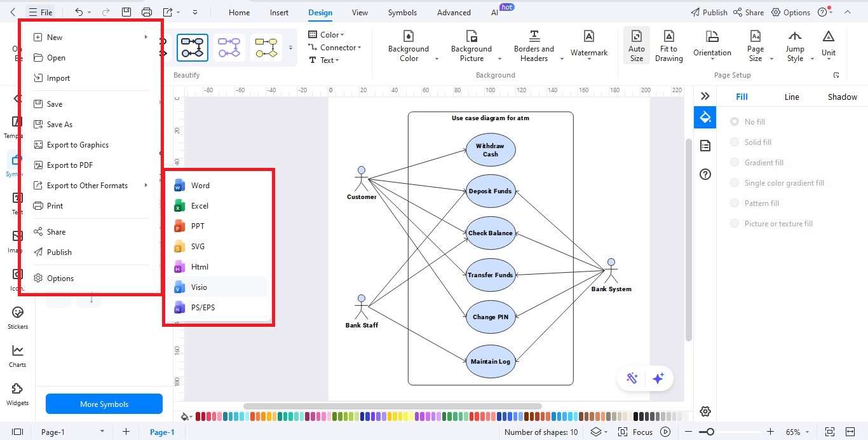
Task: Open Stickers panel in left sidebar
Action: [x=18, y=317]
